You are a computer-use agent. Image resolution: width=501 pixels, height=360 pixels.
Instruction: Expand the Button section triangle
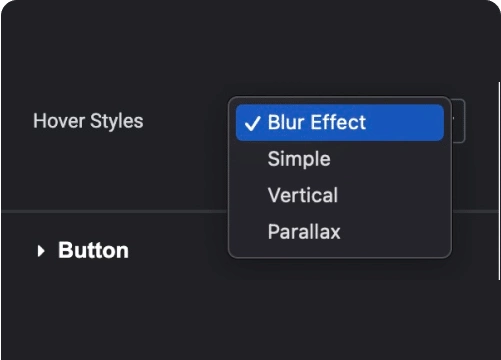41,251
